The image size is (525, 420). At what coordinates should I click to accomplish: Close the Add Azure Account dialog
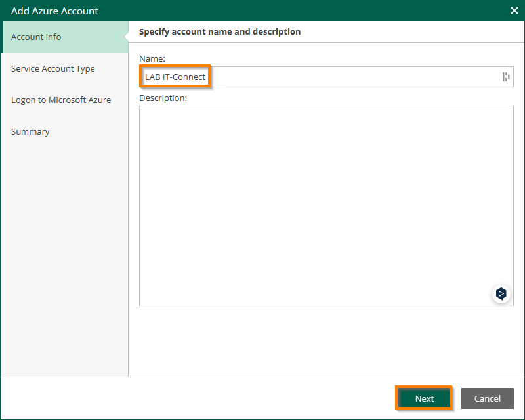[514, 10]
